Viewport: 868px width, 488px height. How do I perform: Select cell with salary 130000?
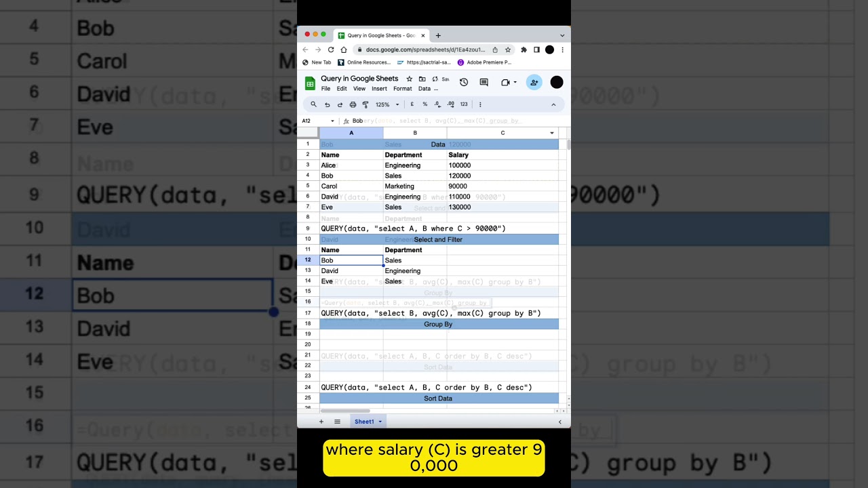[x=502, y=207]
